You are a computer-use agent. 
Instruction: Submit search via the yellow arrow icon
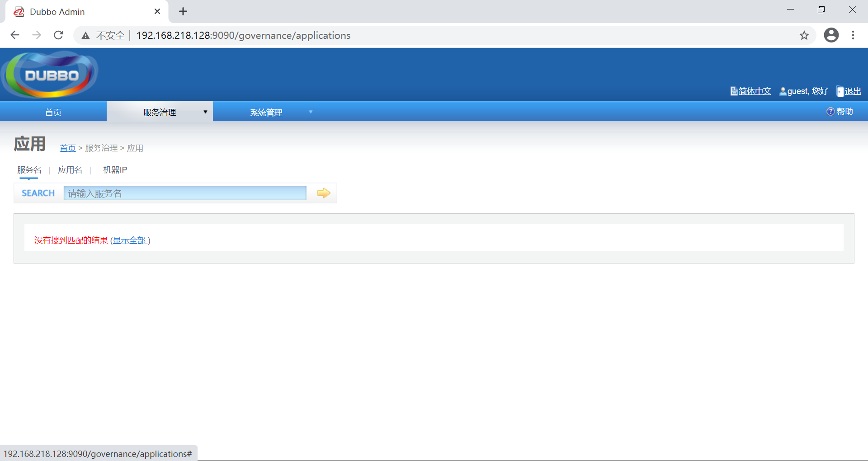[323, 193]
